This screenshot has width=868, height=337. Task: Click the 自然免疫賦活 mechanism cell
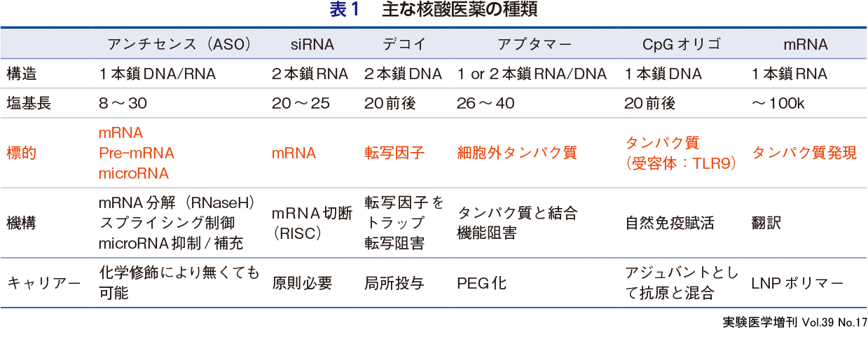click(x=669, y=223)
